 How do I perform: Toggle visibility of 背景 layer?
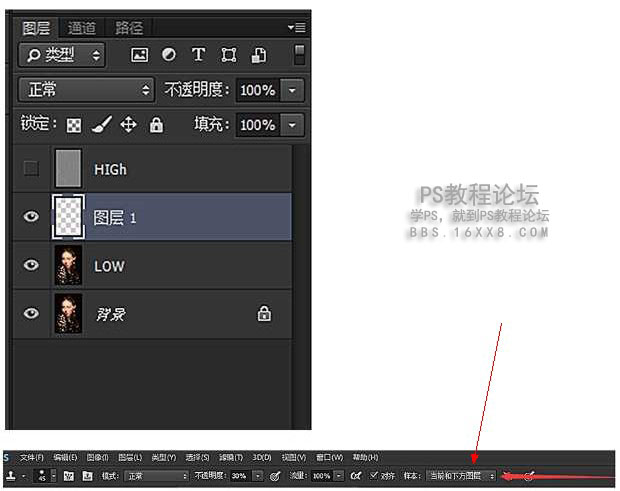[31, 313]
